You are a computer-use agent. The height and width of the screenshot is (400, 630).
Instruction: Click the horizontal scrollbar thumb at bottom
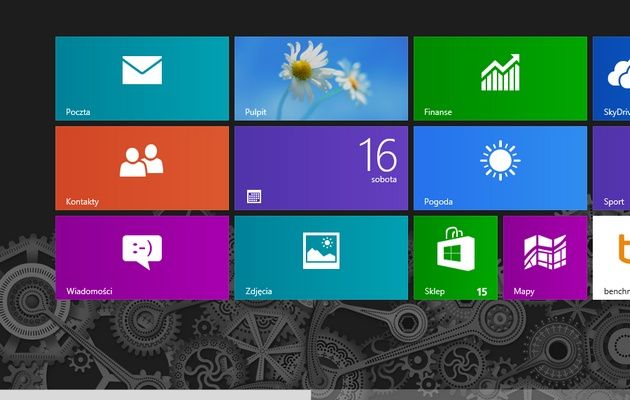click(155, 395)
